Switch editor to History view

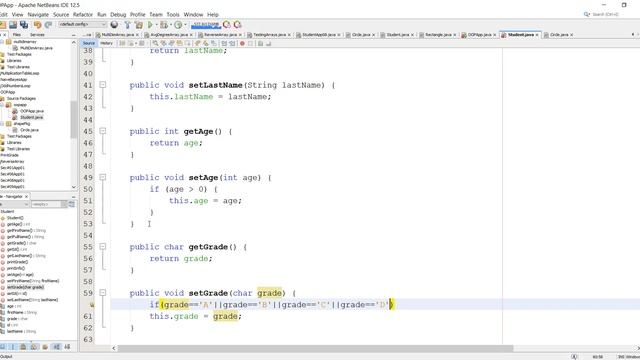(106, 43)
